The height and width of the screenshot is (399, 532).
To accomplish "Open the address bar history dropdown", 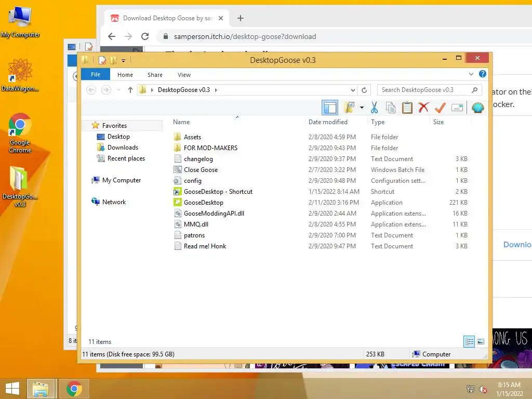I will pos(353,90).
